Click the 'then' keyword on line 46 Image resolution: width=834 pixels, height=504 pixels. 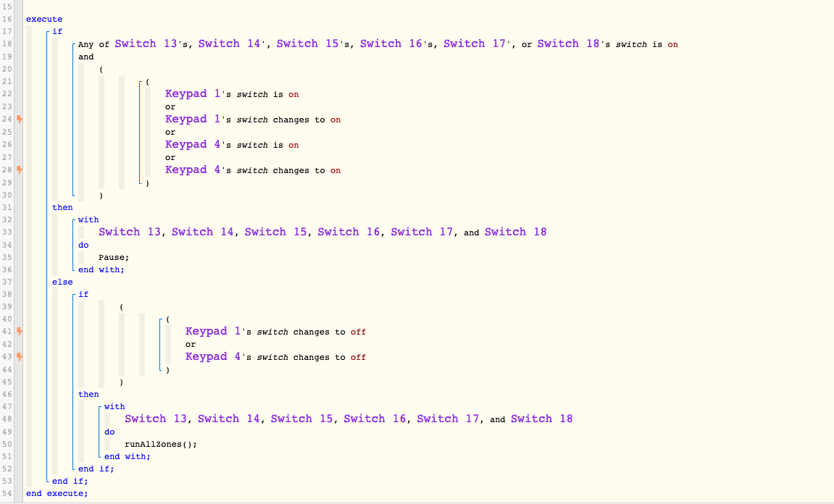point(88,395)
